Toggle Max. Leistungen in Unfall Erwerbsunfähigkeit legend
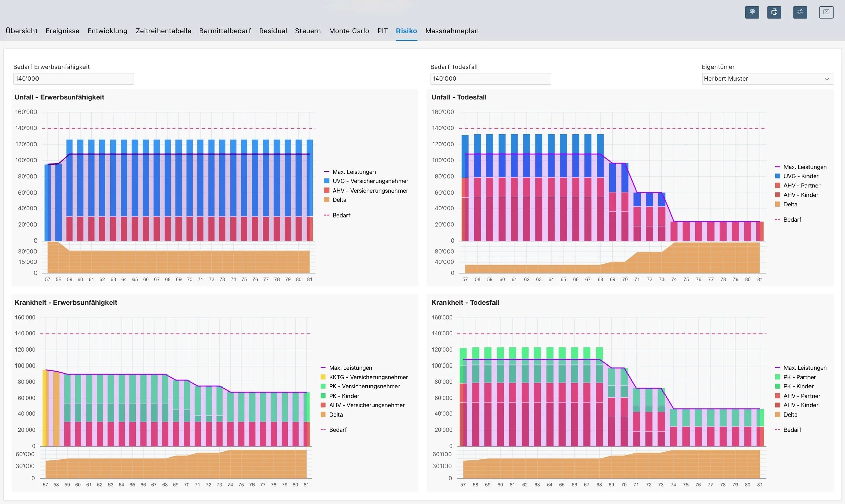 (350, 172)
